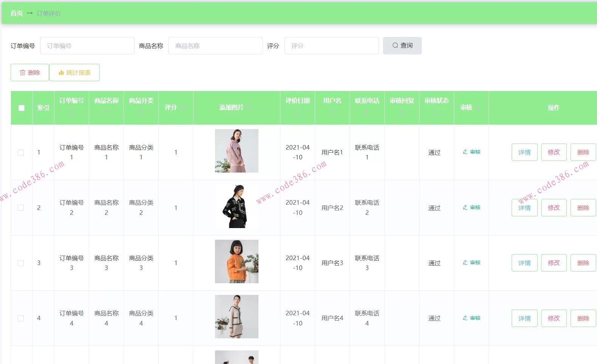The height and width of the screenshot is (364, 597).
Task: Click 删除 for 用户名4 row
Action: (x=583, y=318)
